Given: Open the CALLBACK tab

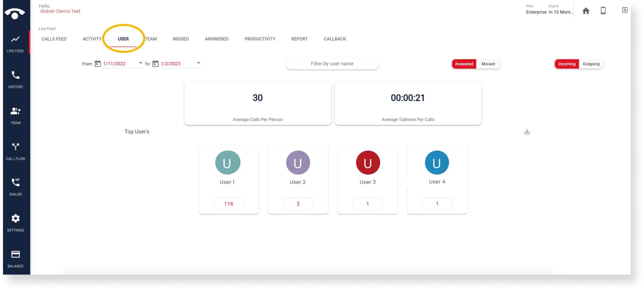Looking at the screenshot, I should 335,39.
